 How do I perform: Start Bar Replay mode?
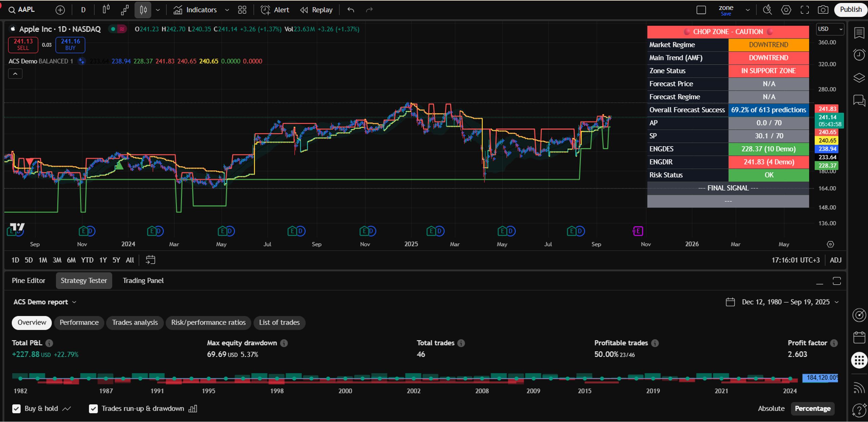[x=316, y=10]
